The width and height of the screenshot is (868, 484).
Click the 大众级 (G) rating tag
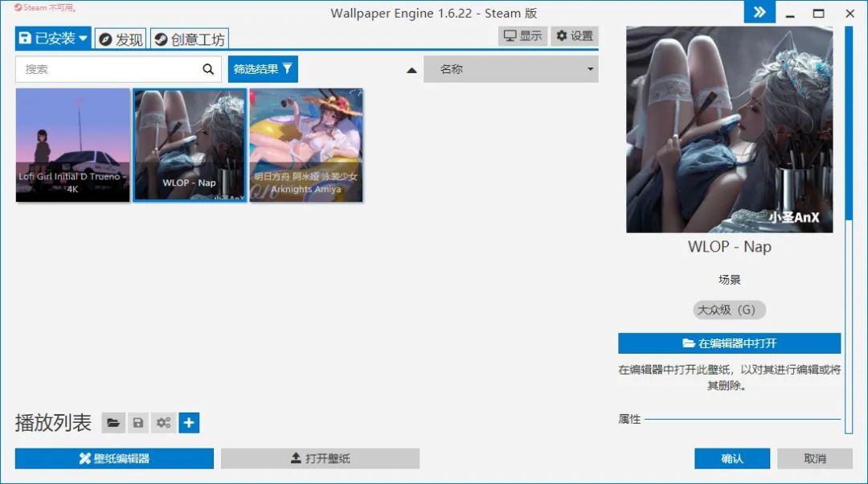click(x=729, y=310)
